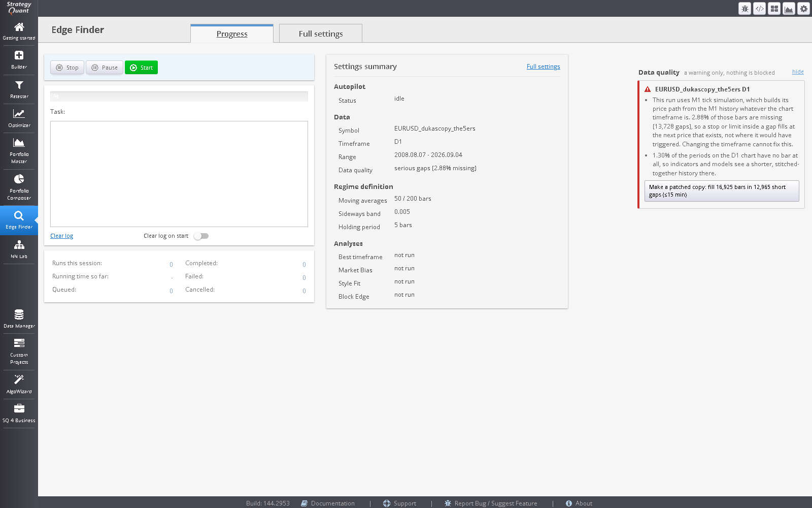
Task: Open About in the footer
Action: [x=579, y=503]
